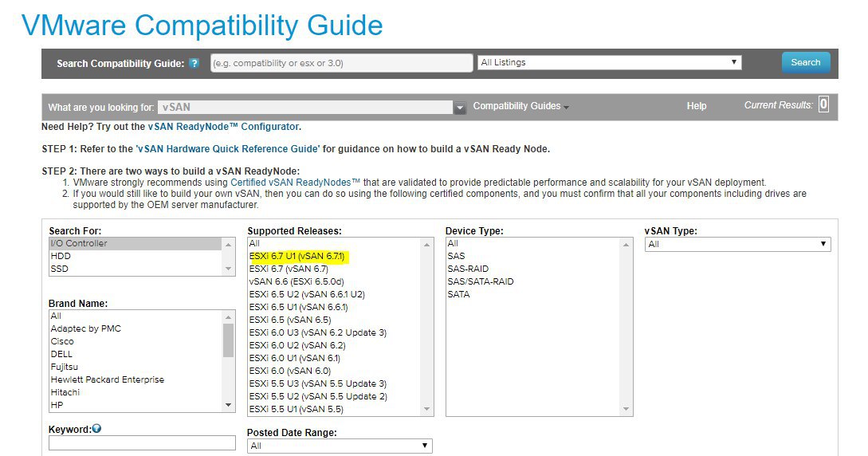Viewport: 868px width, 456px height.
Task: Select SSD in Search For list
Action: click(135, 269)
